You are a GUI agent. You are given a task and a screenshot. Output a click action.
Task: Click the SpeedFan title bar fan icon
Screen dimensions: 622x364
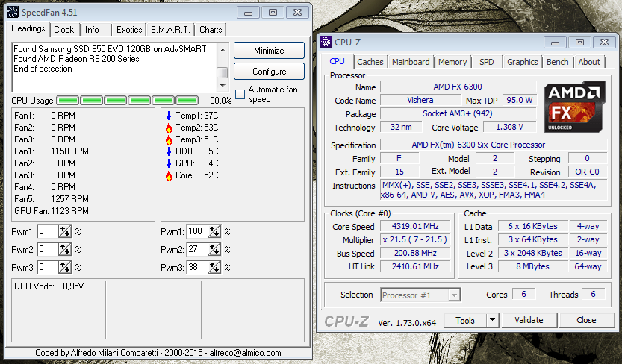coord(12,12)
